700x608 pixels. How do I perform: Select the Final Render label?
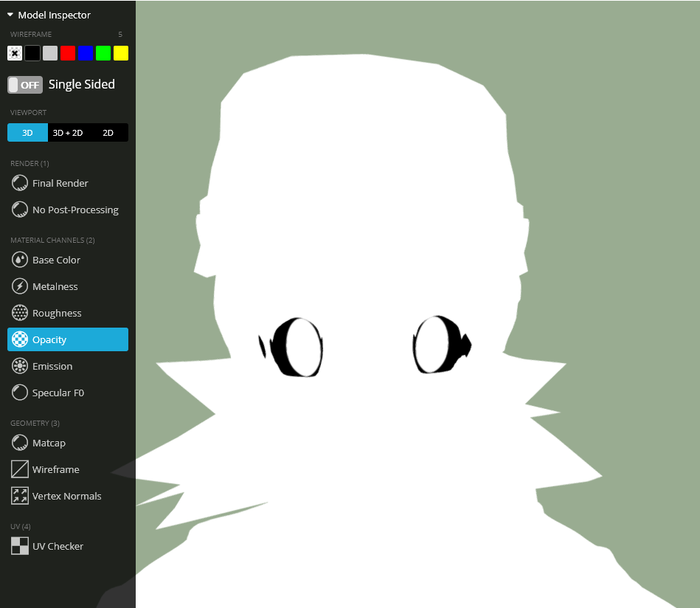coord(60,183)
